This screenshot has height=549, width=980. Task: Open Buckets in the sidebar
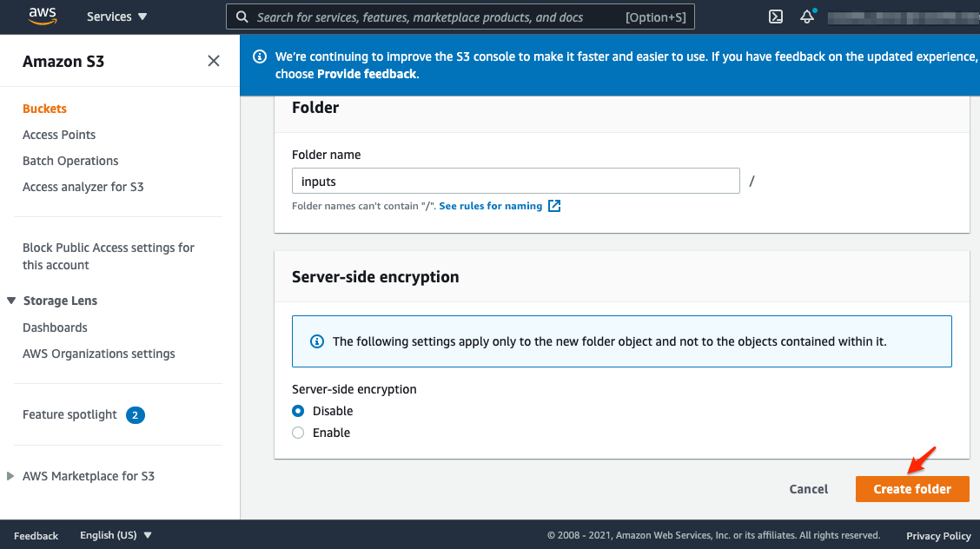click(44, 109)
